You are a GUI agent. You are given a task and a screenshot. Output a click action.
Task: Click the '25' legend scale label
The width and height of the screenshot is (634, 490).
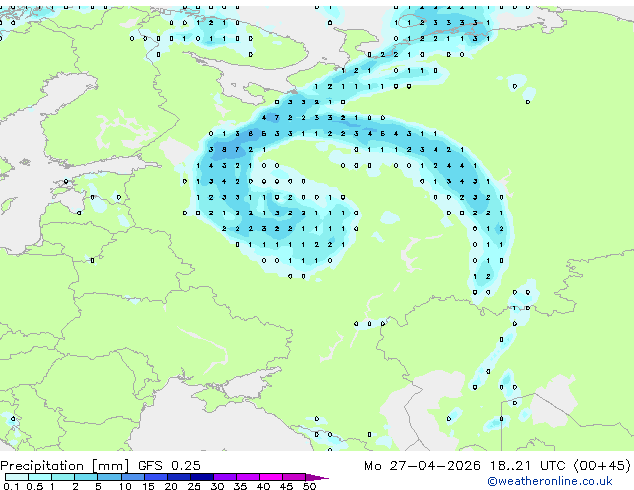tap(194, 486)
